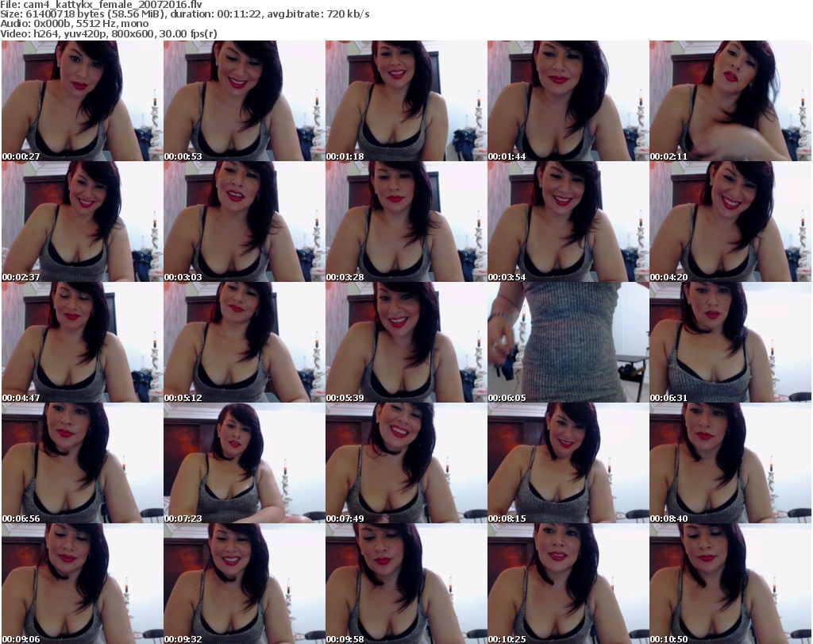Open the frame at timestamp 00:06:56
The width and height of the screenshot is (813, 644).
[82, 463]
